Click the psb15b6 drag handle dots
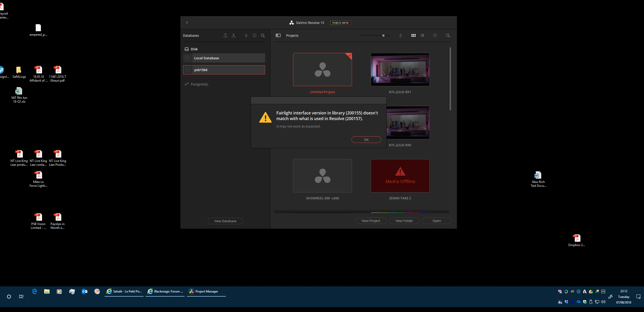This screenshot has height=312, width=644. click(188, 70)
